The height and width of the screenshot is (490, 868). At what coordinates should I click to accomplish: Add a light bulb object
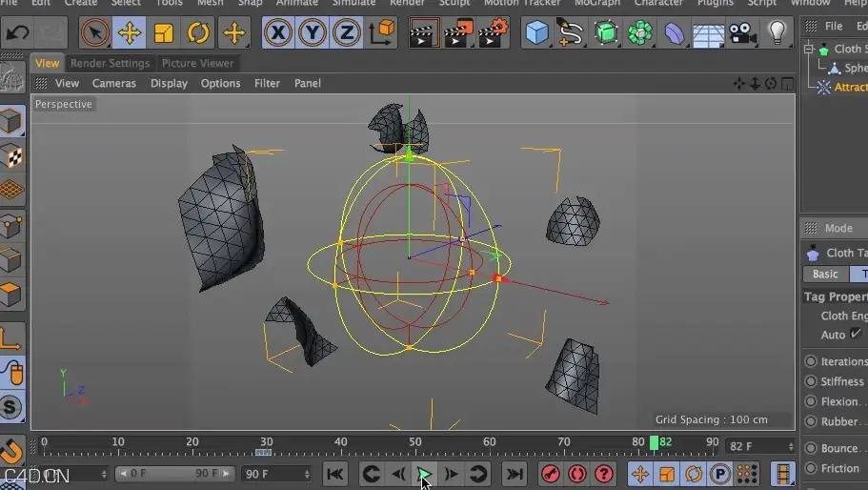pyautogui.click(x=777, y=32)
